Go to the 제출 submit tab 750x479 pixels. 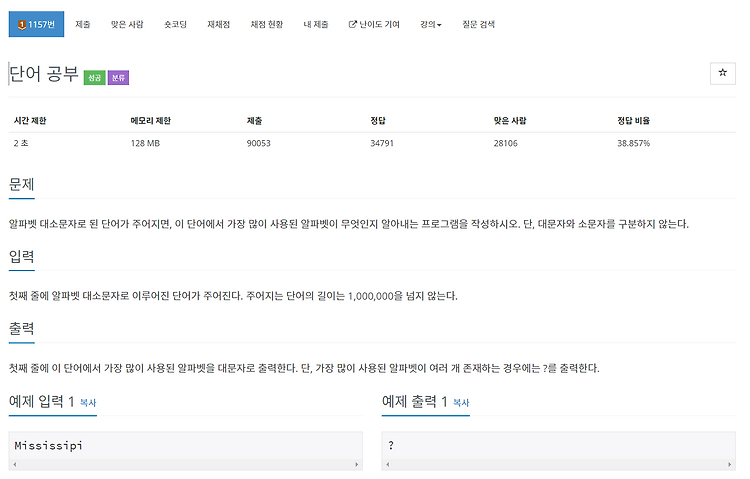83,24
